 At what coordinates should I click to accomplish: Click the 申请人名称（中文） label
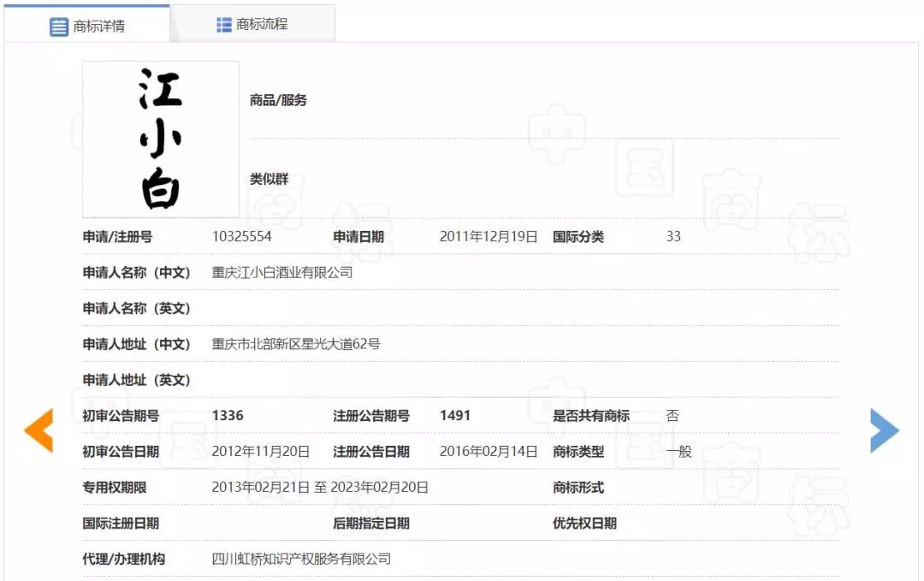(136, 273)
